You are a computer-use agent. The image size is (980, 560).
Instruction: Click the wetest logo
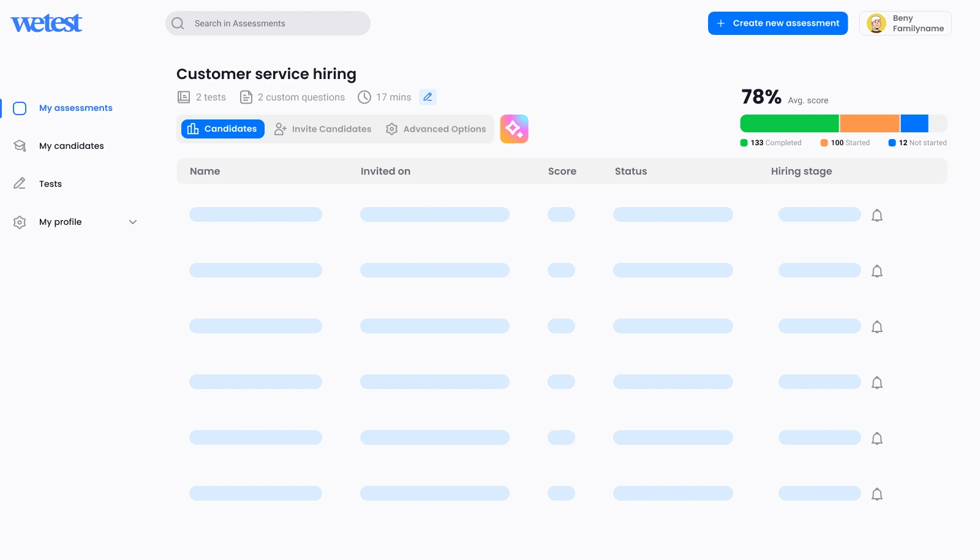tap(47, 23)
